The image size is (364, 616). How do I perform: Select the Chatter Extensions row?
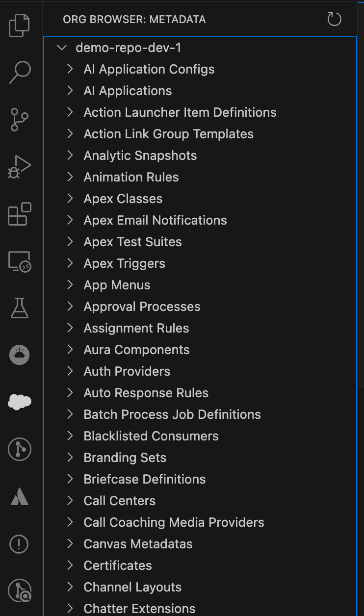coord(200,607)
